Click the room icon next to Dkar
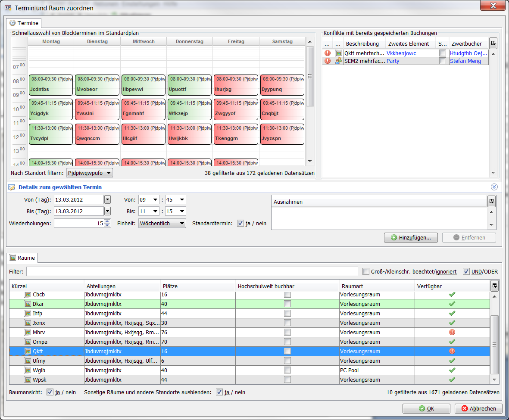The width and height of the screenshot is (509, 420). pyautogui.click(x=28, y=304)
